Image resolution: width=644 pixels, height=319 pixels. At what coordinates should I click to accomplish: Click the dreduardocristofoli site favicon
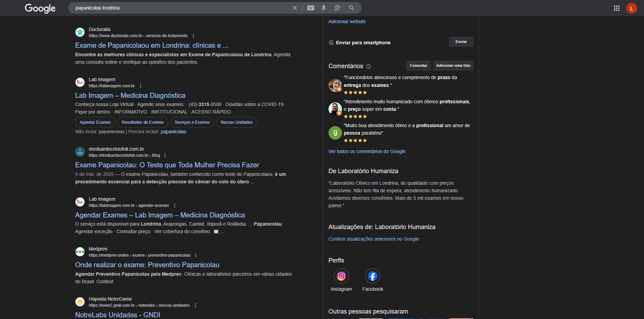tap(80, 152)
